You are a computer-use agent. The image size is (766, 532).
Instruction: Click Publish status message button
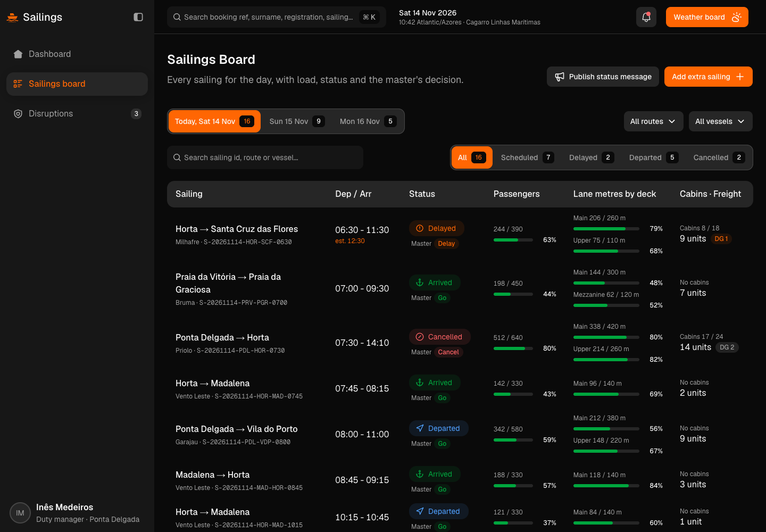click(x=603, y=77)
